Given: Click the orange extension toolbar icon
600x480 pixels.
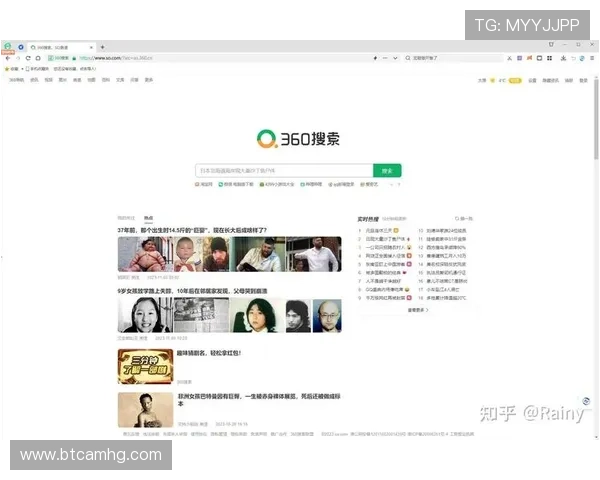Looking at the screenshot, I should 529,58.
